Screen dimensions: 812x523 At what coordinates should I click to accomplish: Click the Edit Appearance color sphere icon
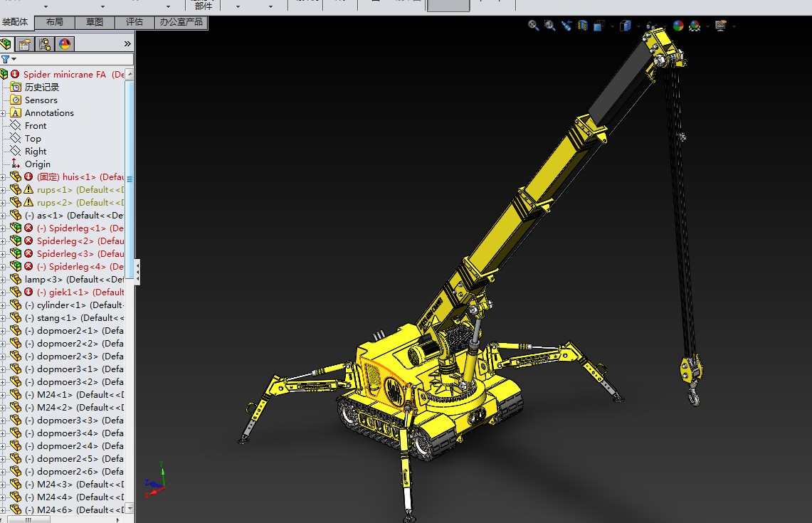(x=677, y=26)
